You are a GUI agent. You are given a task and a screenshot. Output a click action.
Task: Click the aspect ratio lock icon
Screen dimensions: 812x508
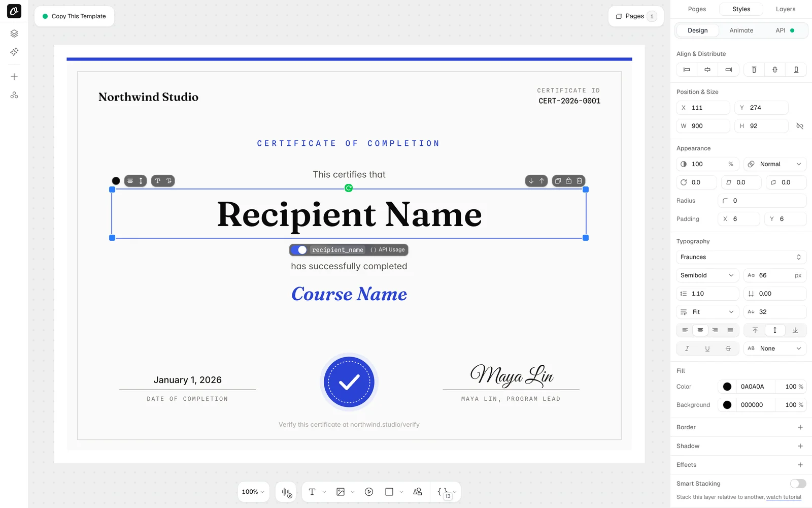click(800, 126)
